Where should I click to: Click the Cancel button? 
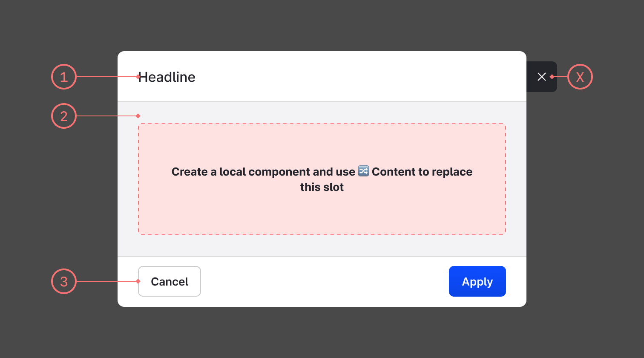(x=169, y=281)
